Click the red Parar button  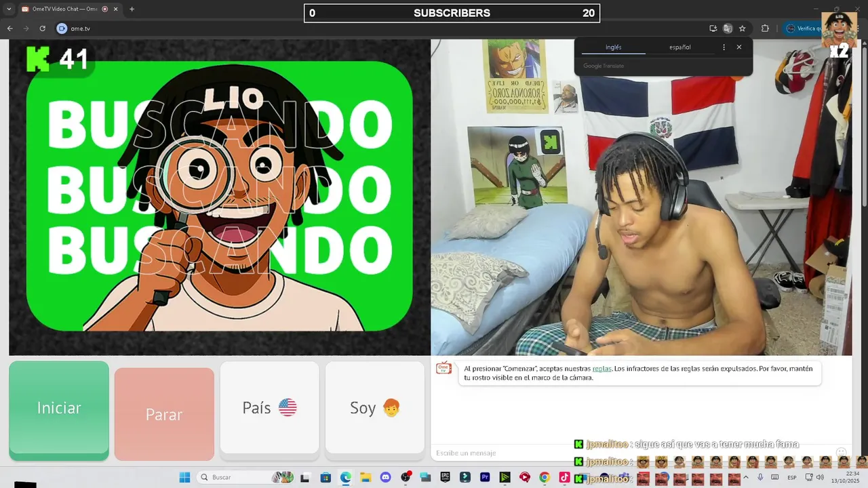[x=164, y=414]
